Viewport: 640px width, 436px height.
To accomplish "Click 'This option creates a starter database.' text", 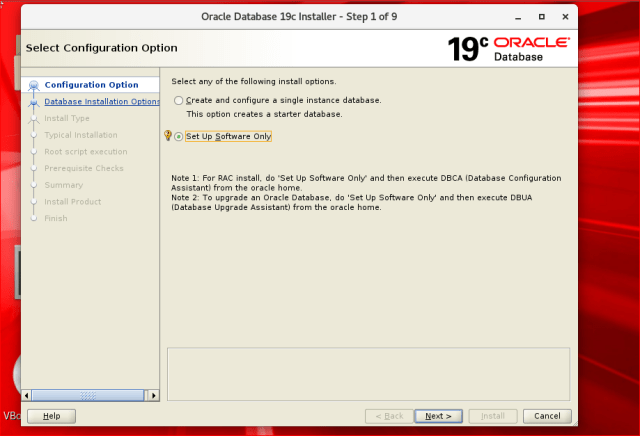I will point(264,114).
